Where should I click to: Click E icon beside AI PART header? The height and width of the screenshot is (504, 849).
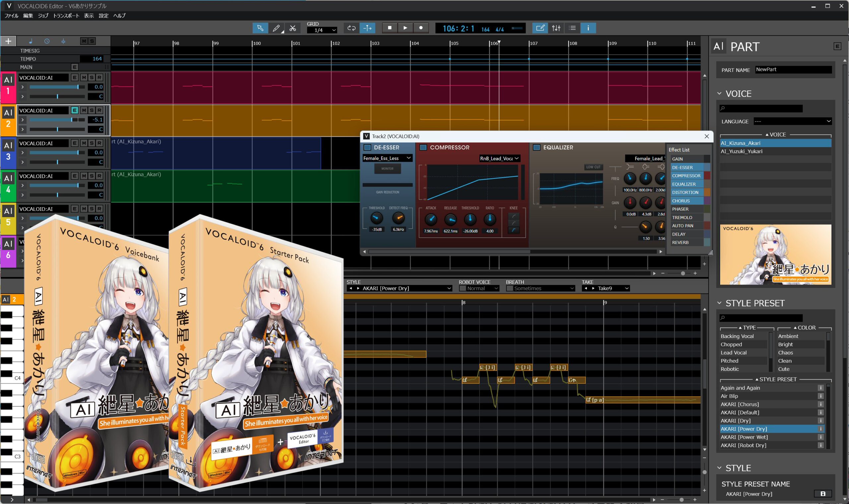click(837, 46)
